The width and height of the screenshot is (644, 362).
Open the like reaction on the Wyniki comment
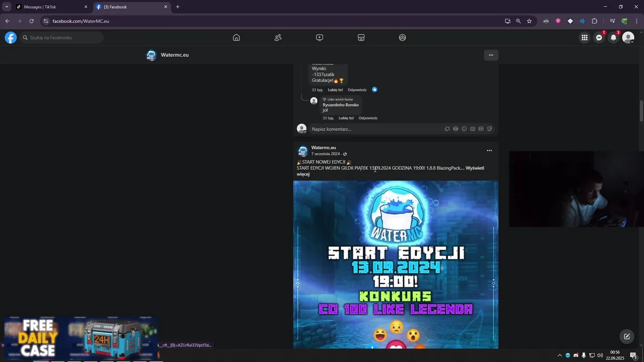pyautogui.click(x=374, y=89)
